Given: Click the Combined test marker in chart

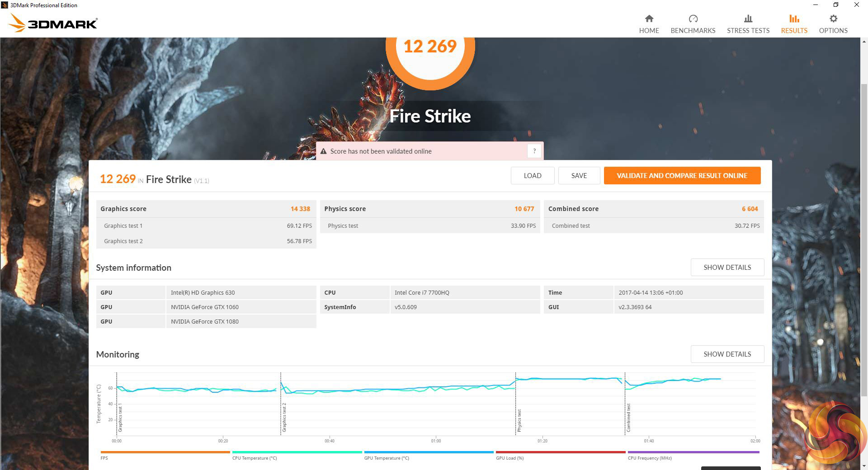Looking at the screenshot, I should pyautogui.click(x=628, y=418).
